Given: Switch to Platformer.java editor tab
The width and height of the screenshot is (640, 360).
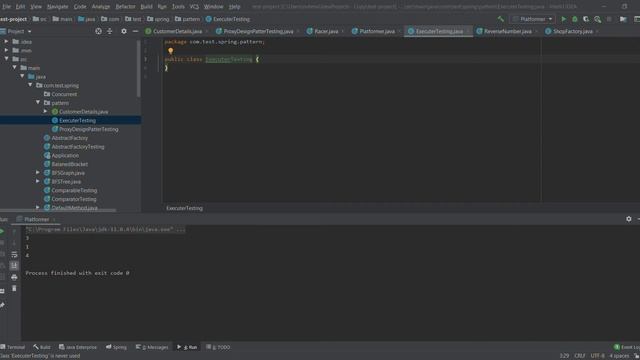Looking at the screenshot, I should click(x=376, y=31).
